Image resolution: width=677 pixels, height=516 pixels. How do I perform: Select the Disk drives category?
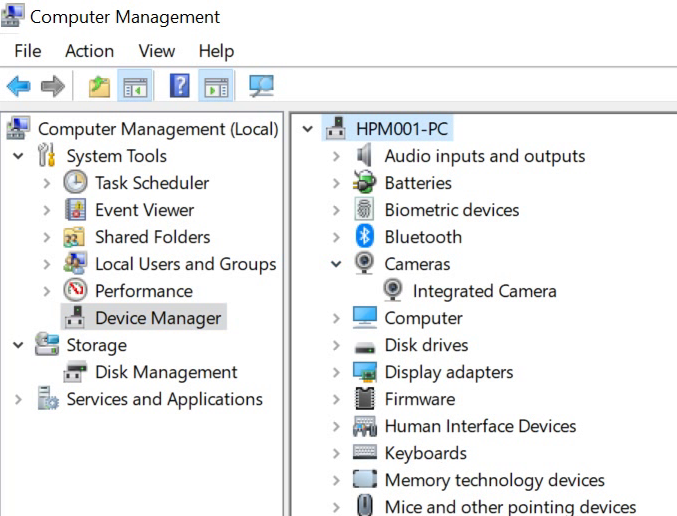coord(426,345)
